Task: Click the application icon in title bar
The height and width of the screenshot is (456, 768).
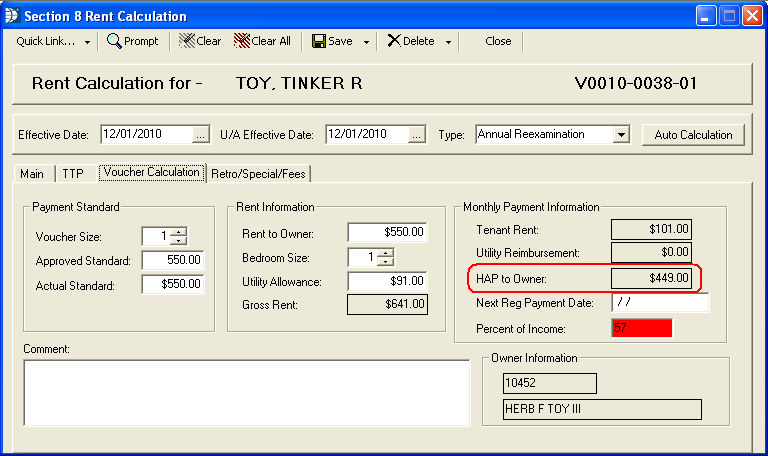Action: [12, 16]
